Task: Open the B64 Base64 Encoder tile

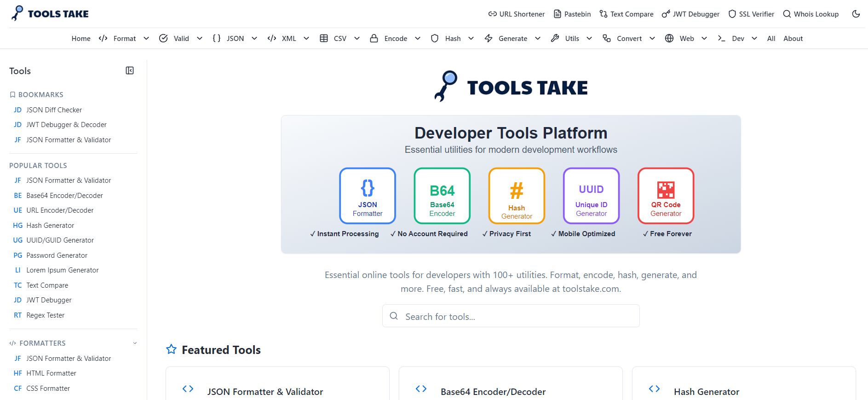Action: tap(442, 196)
